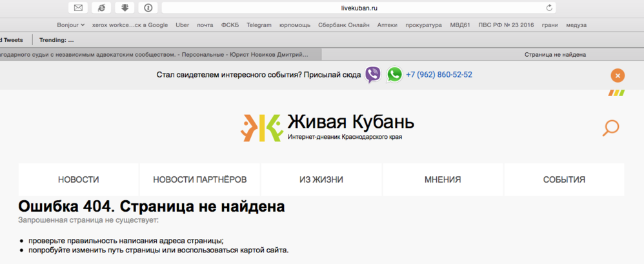Click the green WhatsApp icon

click(x=394, y=75)
